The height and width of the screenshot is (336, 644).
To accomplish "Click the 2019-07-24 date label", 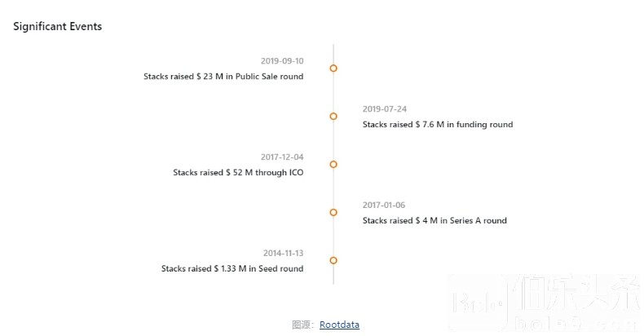I will coord(384,109).
